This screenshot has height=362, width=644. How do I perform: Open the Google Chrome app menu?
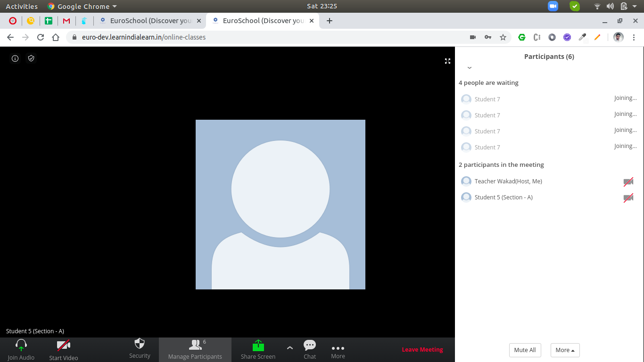point(82,6)
